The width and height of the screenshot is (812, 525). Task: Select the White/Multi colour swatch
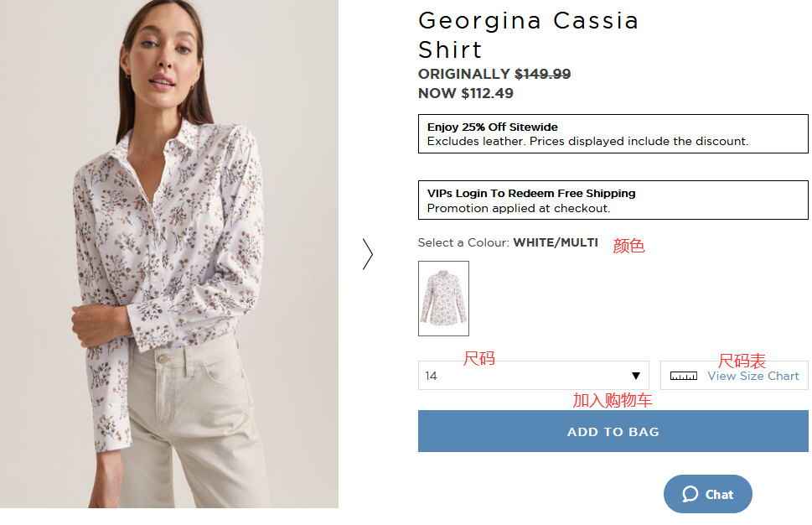[443, 299]
